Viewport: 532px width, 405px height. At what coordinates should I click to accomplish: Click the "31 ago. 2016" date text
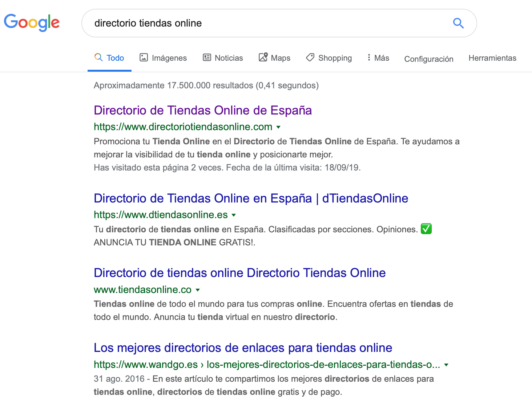[x=119, y=379]
